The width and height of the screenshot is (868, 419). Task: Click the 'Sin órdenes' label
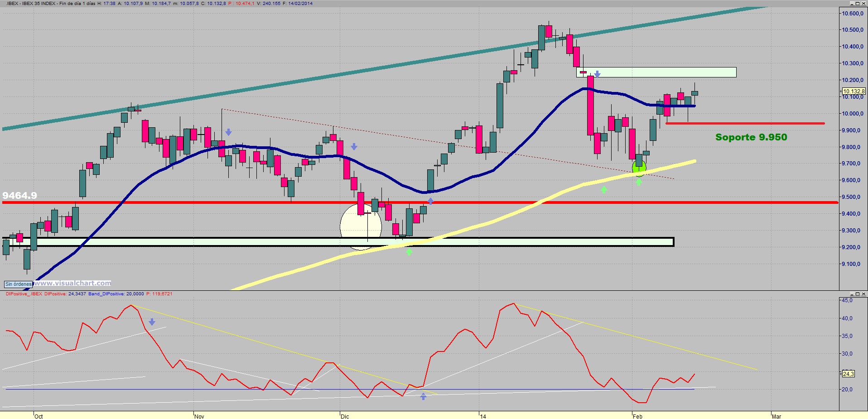pyautogui.click(x=18, y=284)
